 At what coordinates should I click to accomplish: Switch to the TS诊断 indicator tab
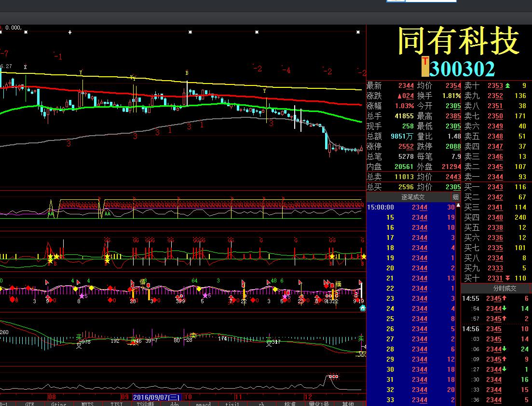click(x=145, y=404)
